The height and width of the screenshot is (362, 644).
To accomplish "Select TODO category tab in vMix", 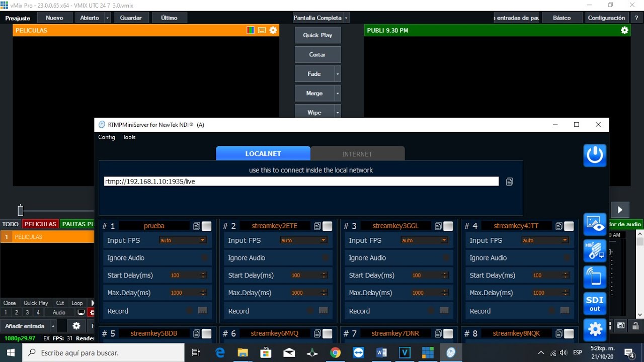I will [10, 224].
